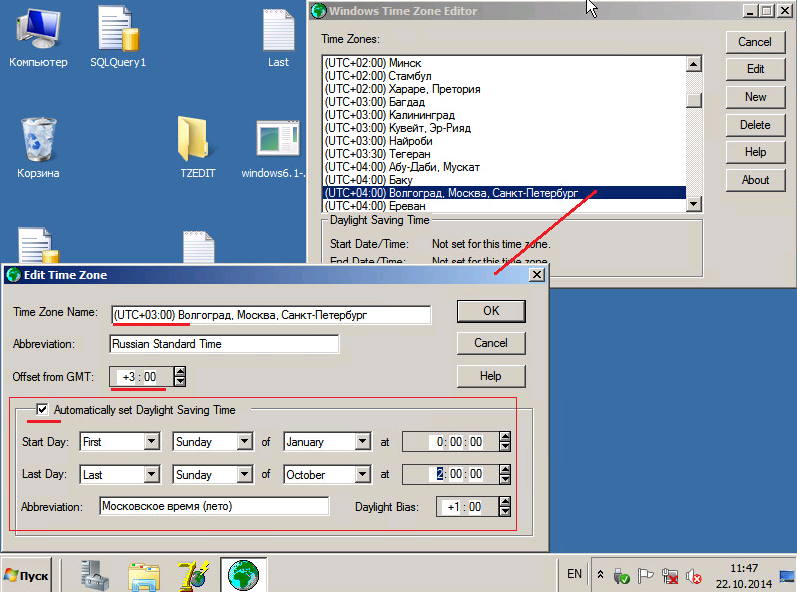Open the October month dropdown
The image size is (797, 592).
(x=362, y=474)
